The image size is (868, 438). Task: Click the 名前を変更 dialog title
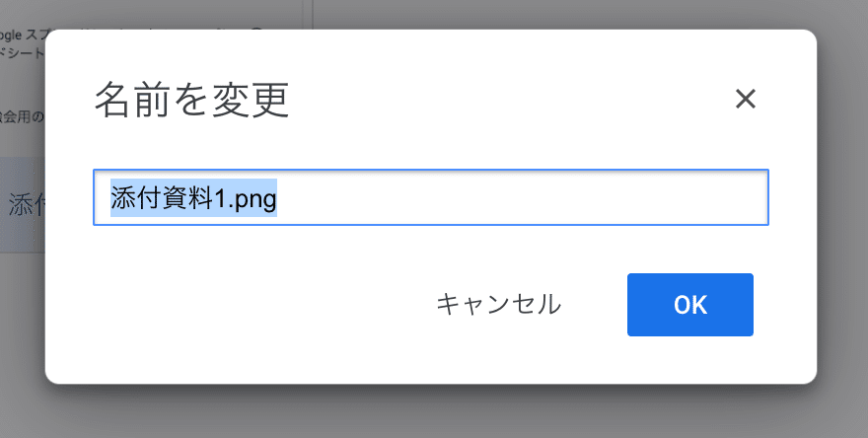pos(192,101)
